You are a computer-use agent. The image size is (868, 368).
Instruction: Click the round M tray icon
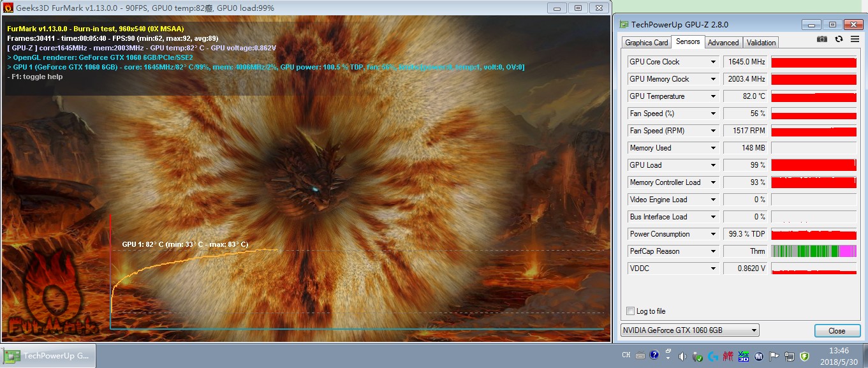759,356
